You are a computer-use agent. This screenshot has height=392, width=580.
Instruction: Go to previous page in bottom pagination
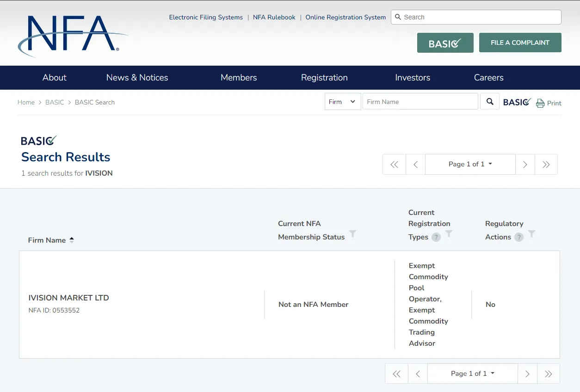pyautogui.click(x=418, y=374)
